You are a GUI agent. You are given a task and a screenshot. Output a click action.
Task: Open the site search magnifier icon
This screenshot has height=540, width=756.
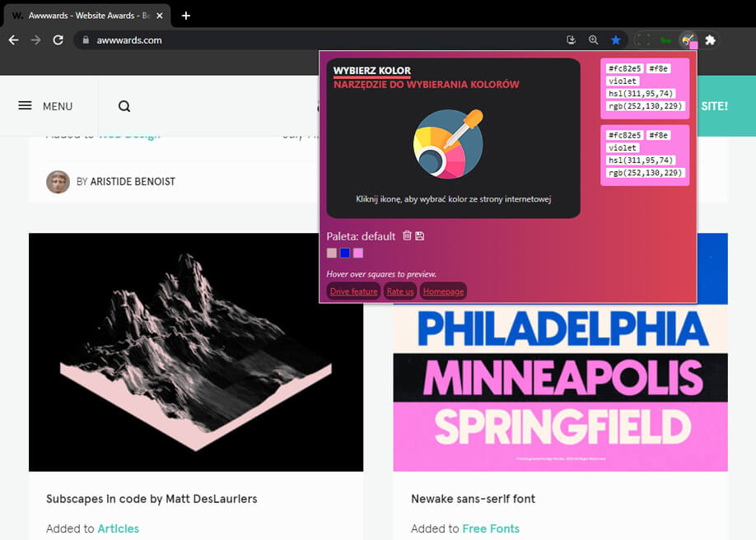point(124,106)
